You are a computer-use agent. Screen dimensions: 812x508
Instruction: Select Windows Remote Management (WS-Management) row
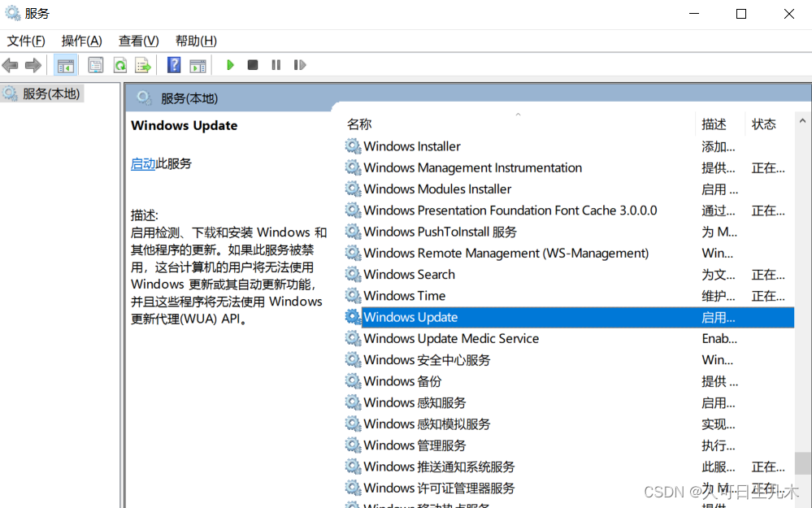coord(506,254)
